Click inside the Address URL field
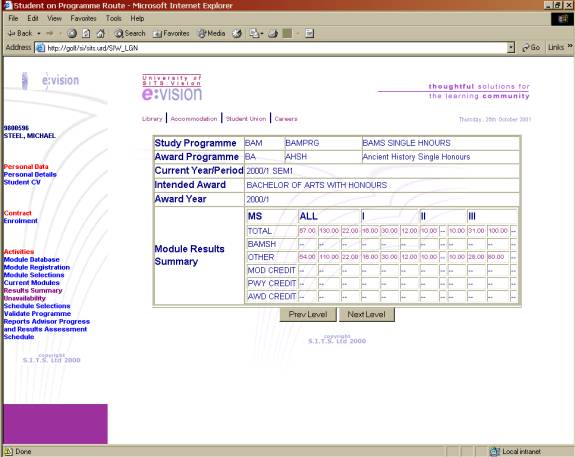 click(x=276, y=48)
